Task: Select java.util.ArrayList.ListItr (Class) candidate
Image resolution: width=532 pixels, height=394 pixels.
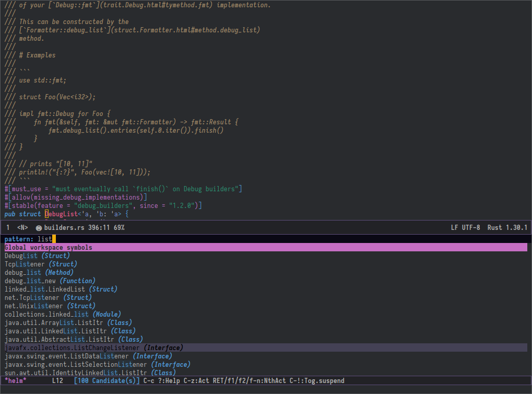Action: pyautogui.click(x=68, y=323)
